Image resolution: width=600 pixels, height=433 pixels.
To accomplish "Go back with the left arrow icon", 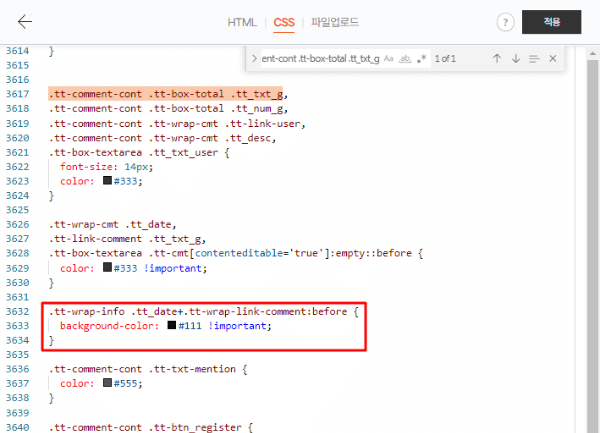I will (24, 22).
